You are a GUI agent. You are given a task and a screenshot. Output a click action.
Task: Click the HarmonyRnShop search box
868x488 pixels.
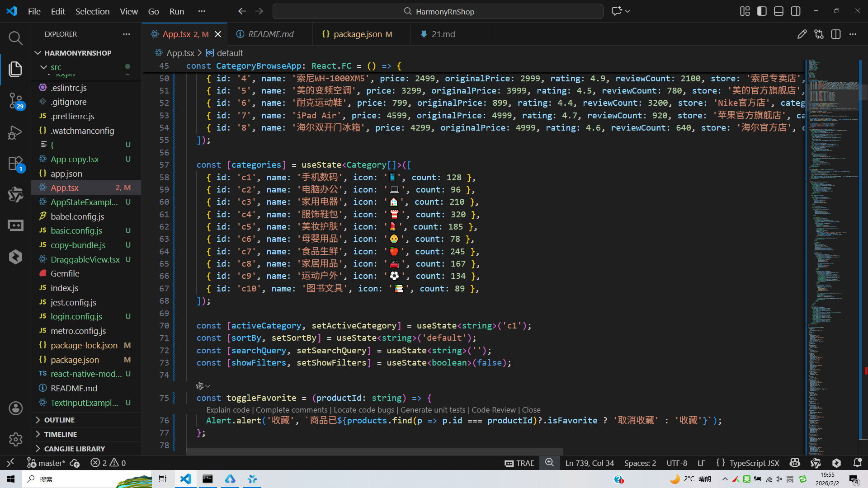(438, 11)
